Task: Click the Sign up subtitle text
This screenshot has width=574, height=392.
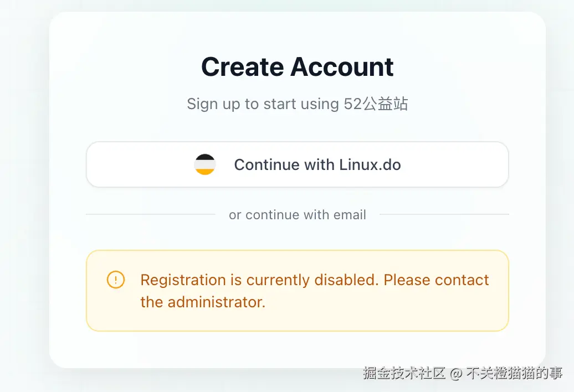Action: coord(298,104)
